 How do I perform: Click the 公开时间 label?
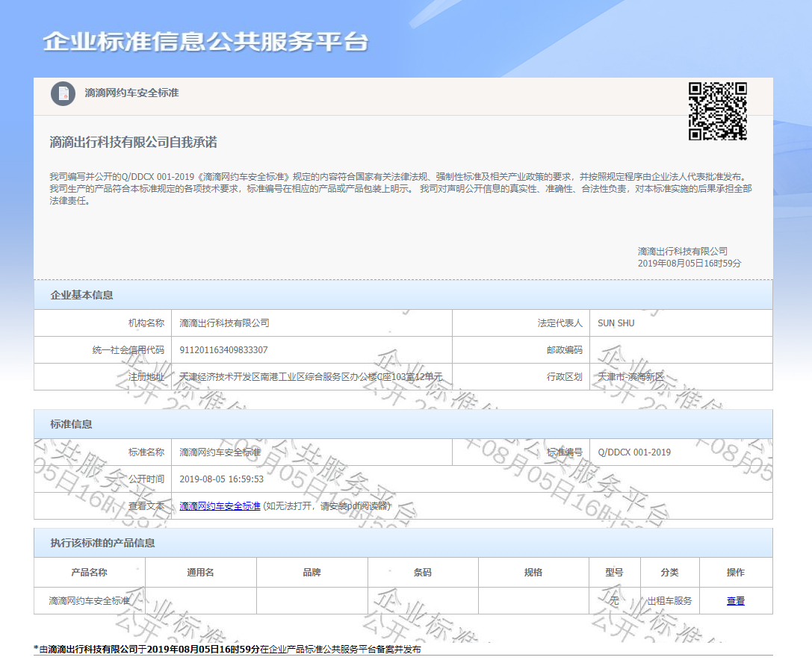[x=146, y=479]
